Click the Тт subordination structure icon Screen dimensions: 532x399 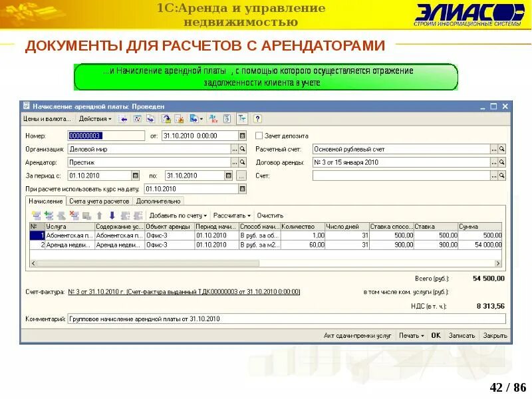tap(242, 119)
